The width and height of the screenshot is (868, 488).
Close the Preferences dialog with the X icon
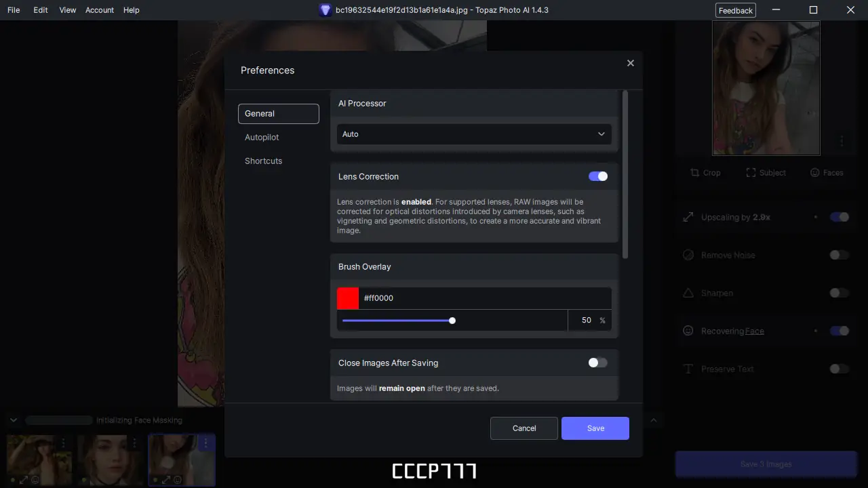(631, 63)
